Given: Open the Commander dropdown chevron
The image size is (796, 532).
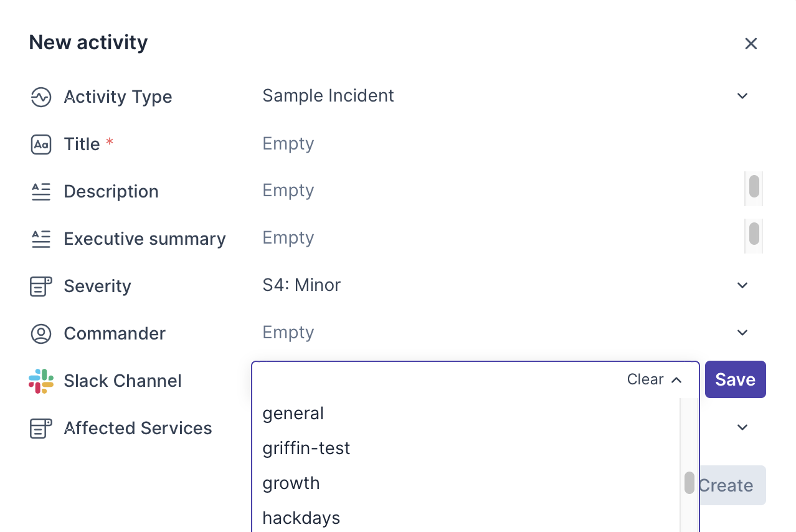Looking at the screenshot, I should (x=742, y=333).
